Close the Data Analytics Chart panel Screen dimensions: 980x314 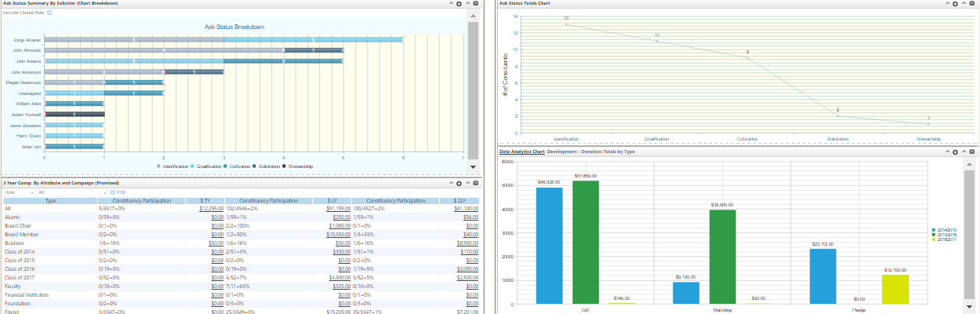click(974, 151)
